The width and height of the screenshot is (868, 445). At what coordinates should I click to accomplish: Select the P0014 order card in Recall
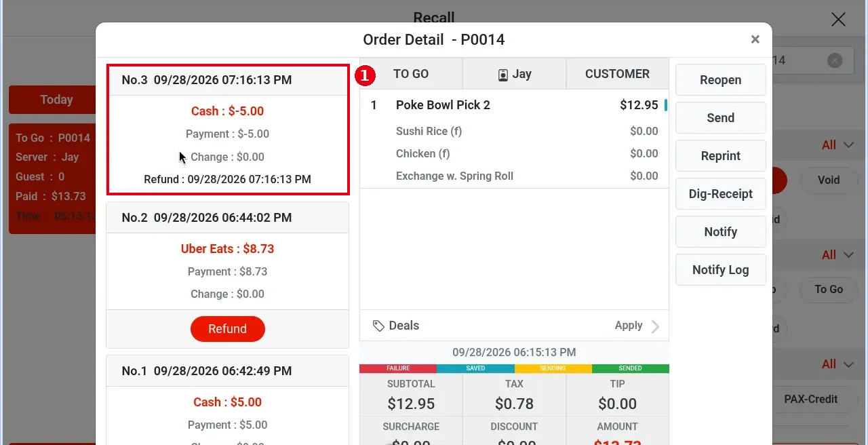click(52, 179)
